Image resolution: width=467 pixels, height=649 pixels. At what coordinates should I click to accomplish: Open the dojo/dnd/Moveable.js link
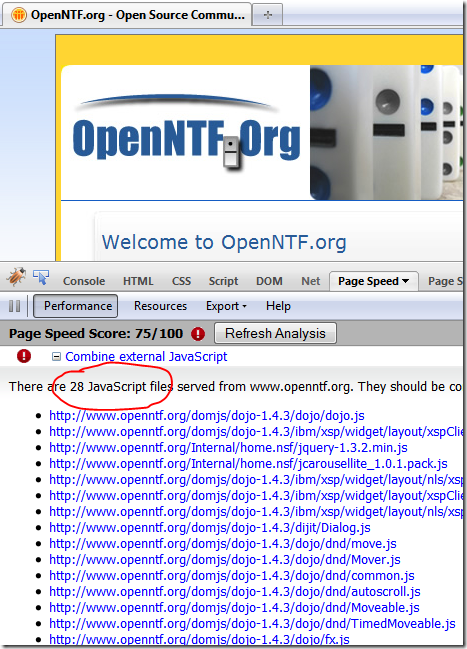pyautogui.click(x=234, y=607)
